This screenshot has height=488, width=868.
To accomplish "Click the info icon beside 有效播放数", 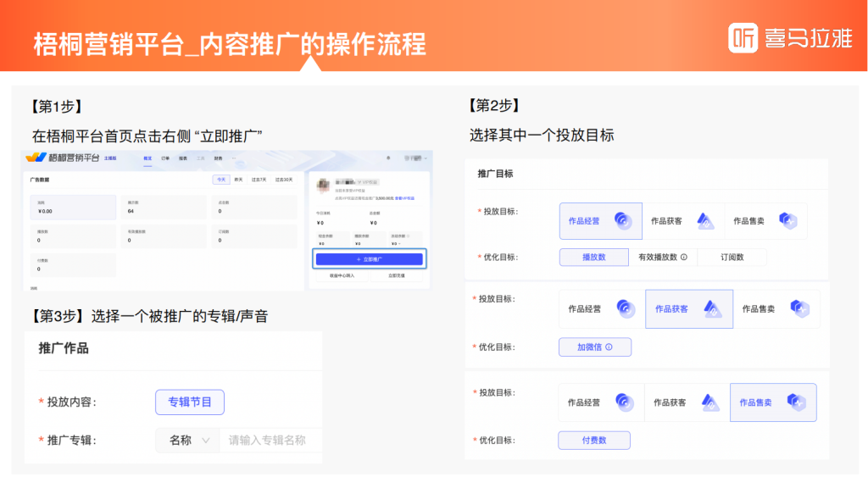I will coord(684,258).
